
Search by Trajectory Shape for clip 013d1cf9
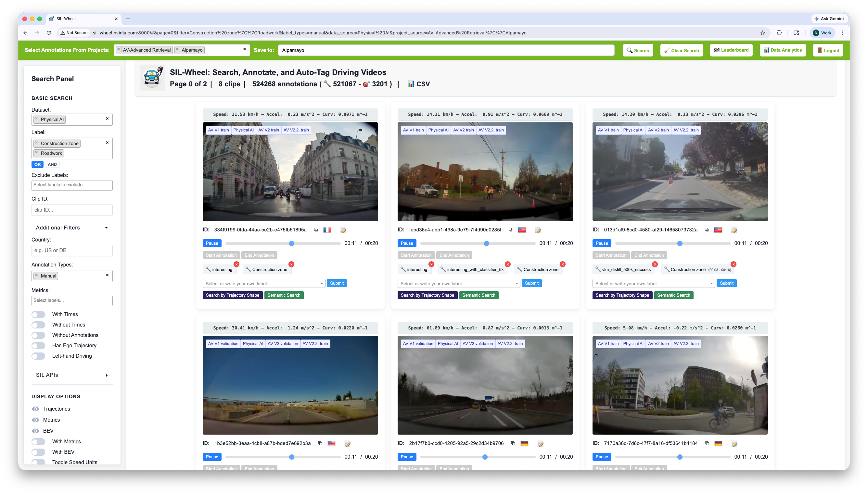pos(622,295)
